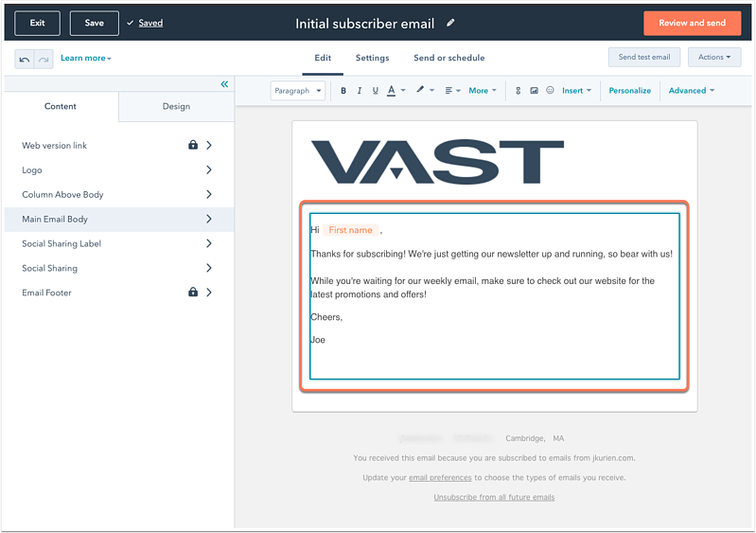The image size is (756, 533).
Task: Toggle underline formatting
Action: (x=375, y=91)
